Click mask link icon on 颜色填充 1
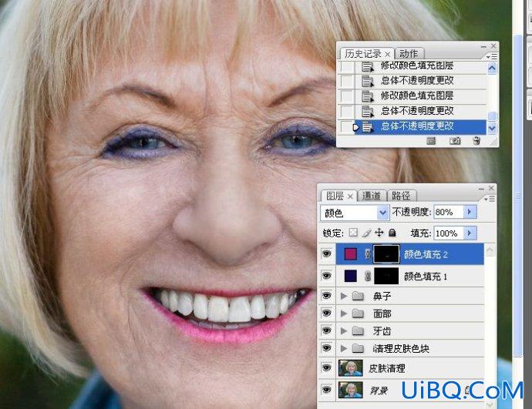 (x=368, y=277)
